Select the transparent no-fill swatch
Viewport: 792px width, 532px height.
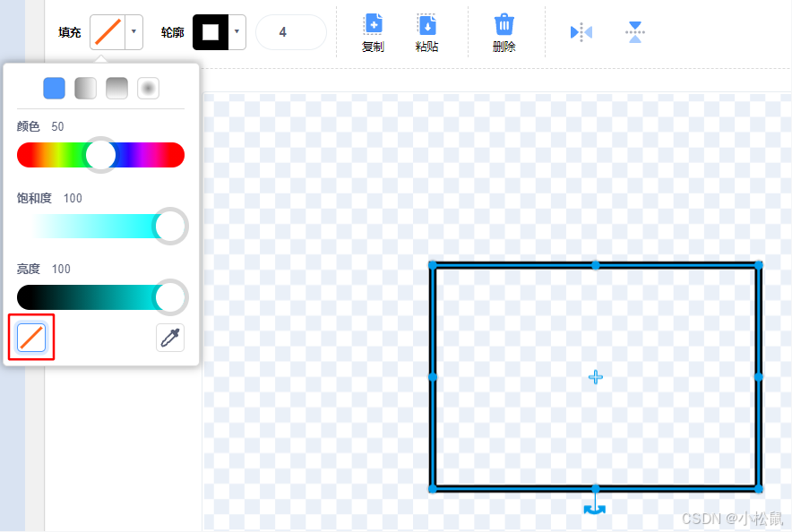pyautogui.click(x=31, y=338)
